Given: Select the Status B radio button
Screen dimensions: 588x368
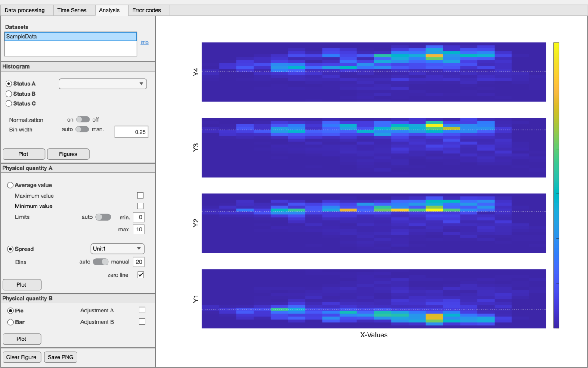Looking at the screenshot, I should point(9,94).
